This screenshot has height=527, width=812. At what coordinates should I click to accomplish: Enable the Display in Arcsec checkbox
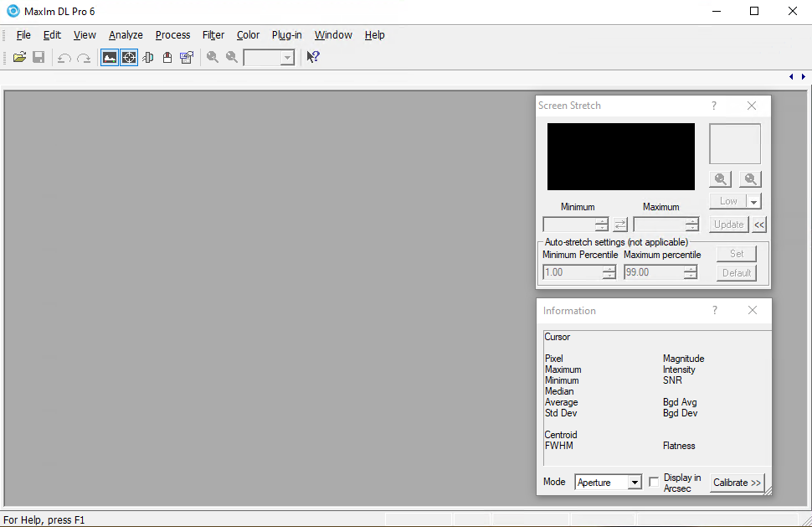[654, 483]
